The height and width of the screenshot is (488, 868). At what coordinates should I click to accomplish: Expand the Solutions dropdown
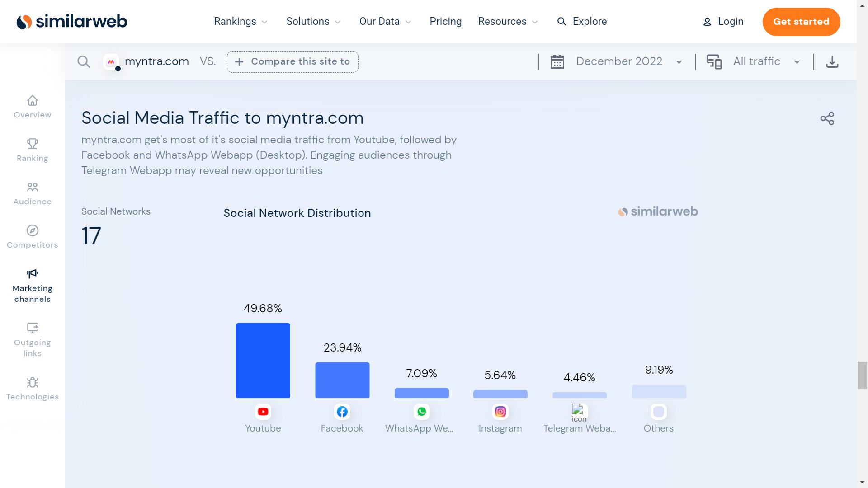pos(313,21)
